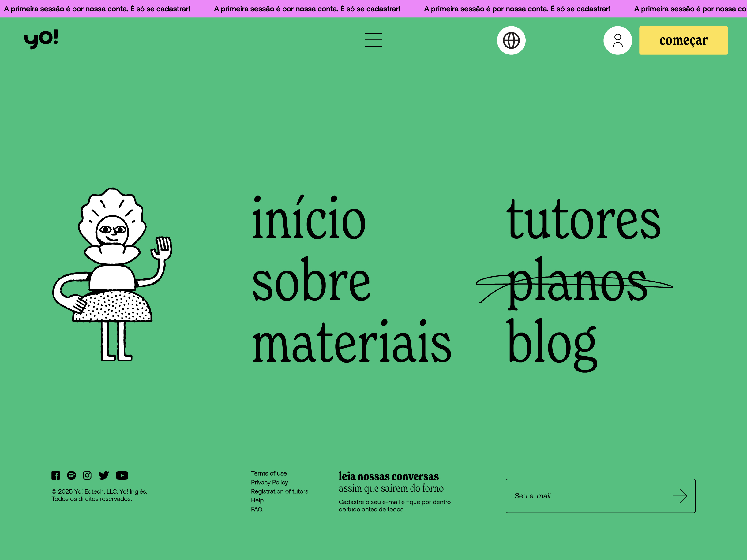This screenshot has width=747, height=560.
Task: Visit the Instagram icon
Action: pyautogui.click(x=87, y=475)
